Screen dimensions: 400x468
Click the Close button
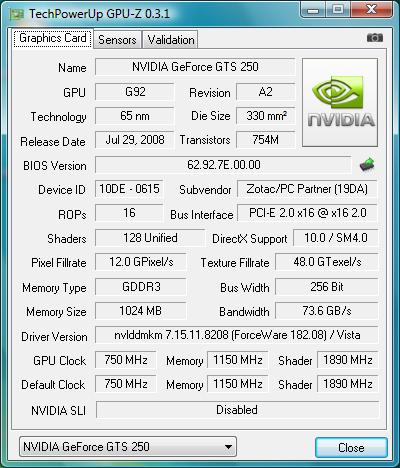coord(351,447)
